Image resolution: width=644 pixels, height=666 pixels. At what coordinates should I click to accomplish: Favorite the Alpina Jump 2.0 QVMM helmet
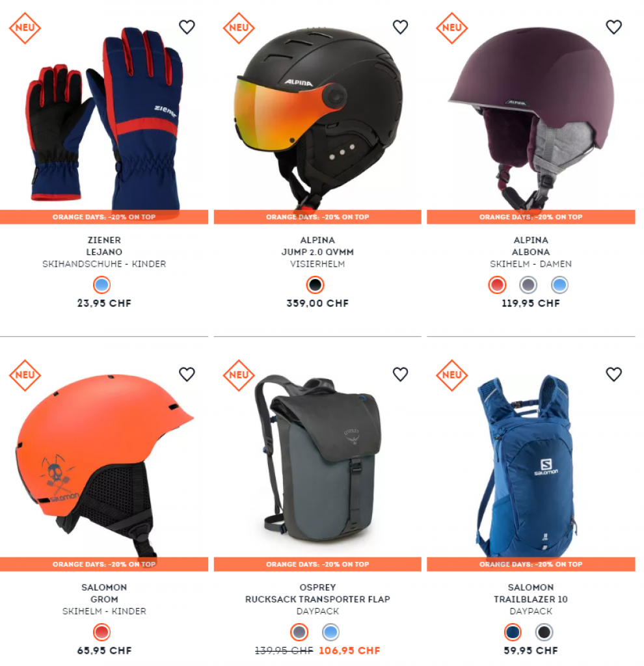[400, 27]
